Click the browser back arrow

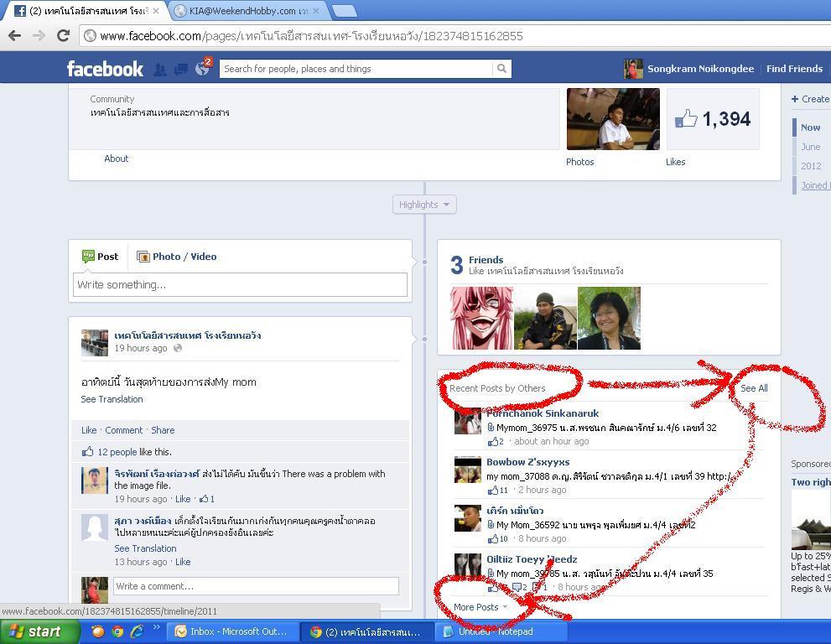click(x=15, y=35)
